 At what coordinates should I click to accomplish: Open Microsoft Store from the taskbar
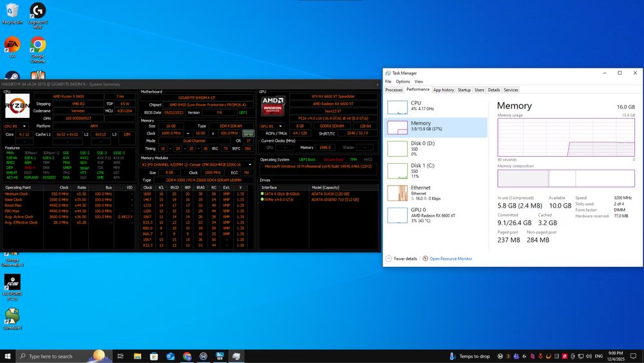pos(154,356)
